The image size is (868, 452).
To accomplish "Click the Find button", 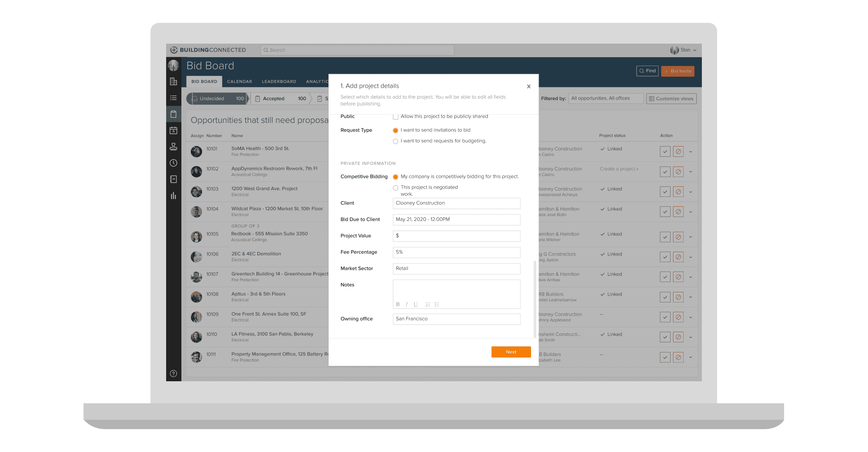I will (647, 71).
